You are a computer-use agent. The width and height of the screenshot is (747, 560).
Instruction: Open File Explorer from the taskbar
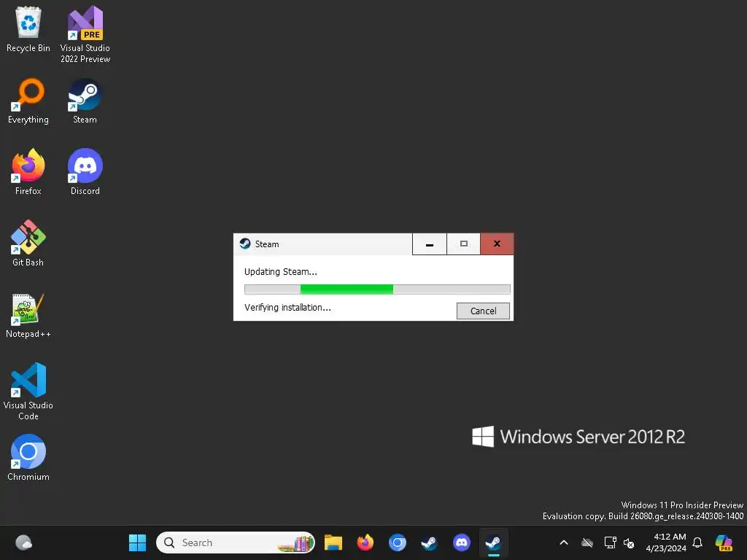(x=333, y=542)
